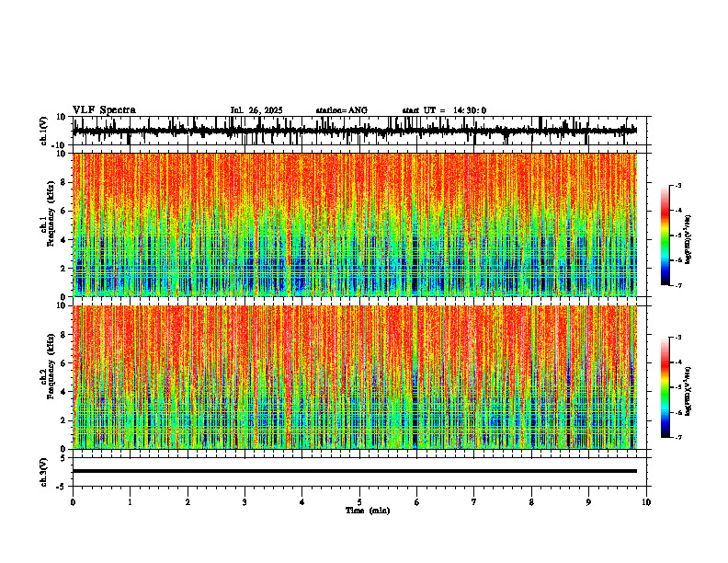Click the time axis tick label '1'
728x563 pixels.
(130, 502)
